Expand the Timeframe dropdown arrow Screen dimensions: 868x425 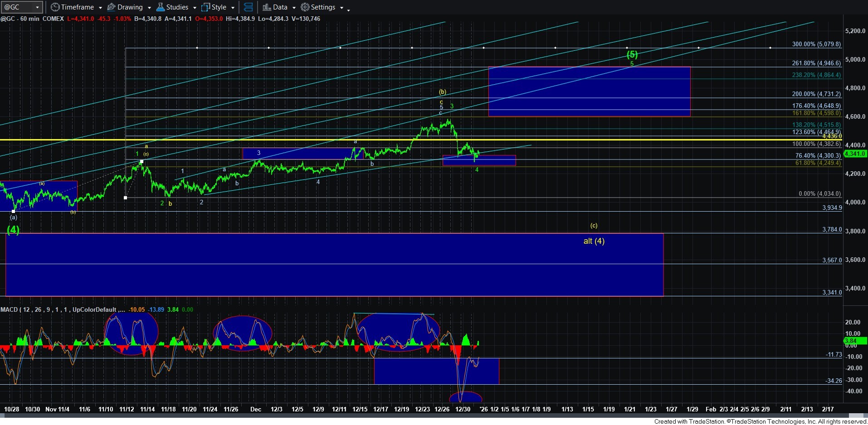(x=100, y=8)
